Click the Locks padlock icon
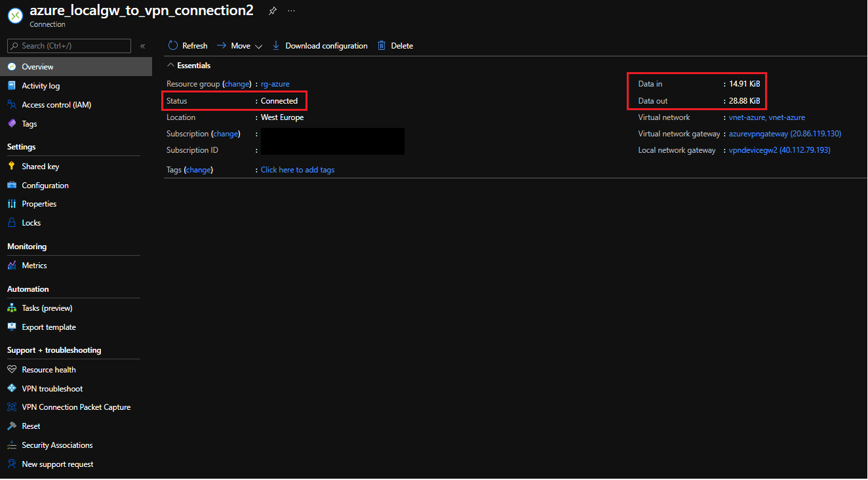 pos(12,223)
